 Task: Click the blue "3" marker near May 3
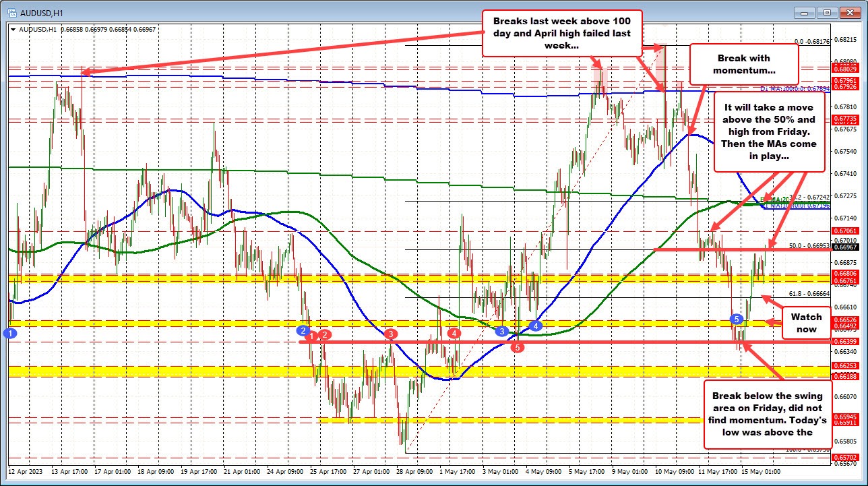(x=501, y=331)
